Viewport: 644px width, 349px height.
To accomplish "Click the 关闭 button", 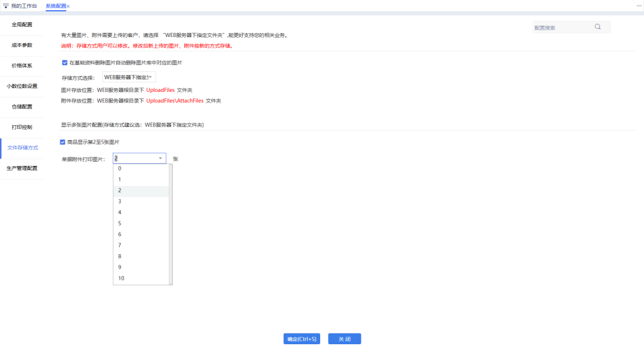I will [x=345, y=339].
